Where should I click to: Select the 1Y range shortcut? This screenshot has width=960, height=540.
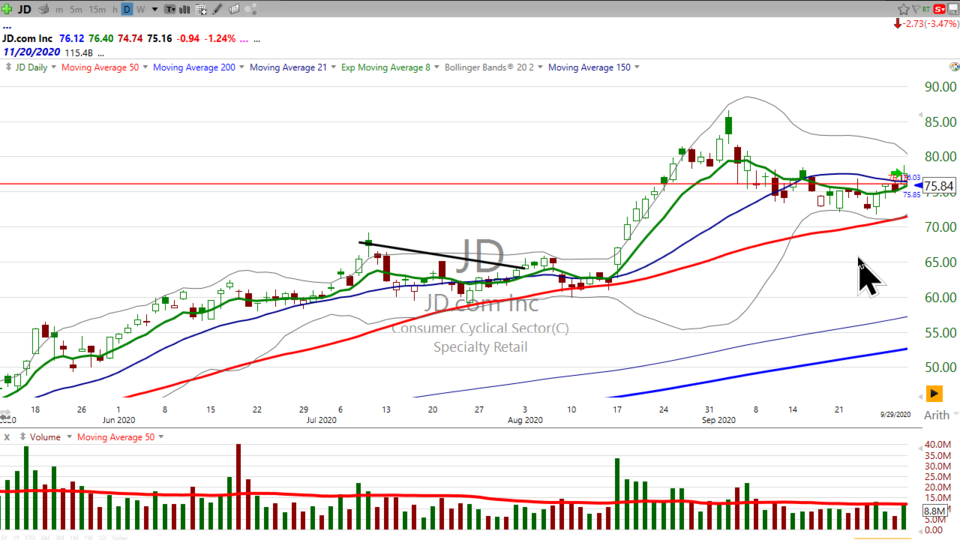click(x=16, y=538)
